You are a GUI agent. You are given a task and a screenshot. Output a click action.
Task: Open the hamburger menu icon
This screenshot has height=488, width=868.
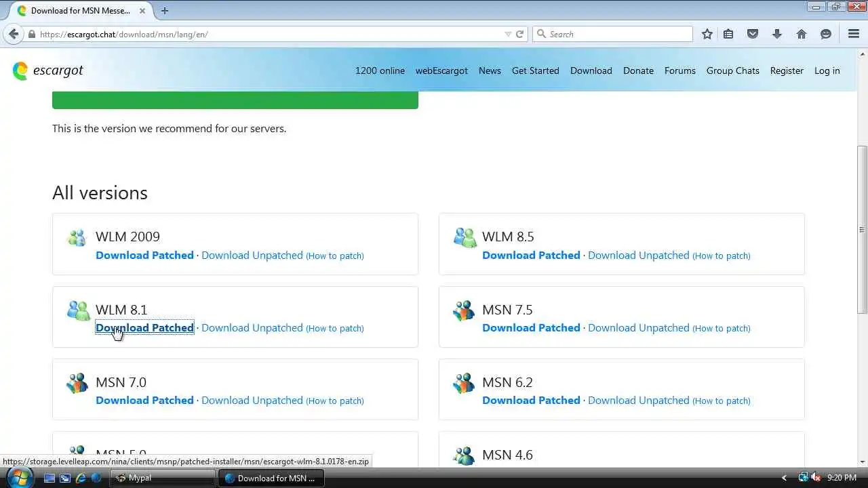coord(854,34)
